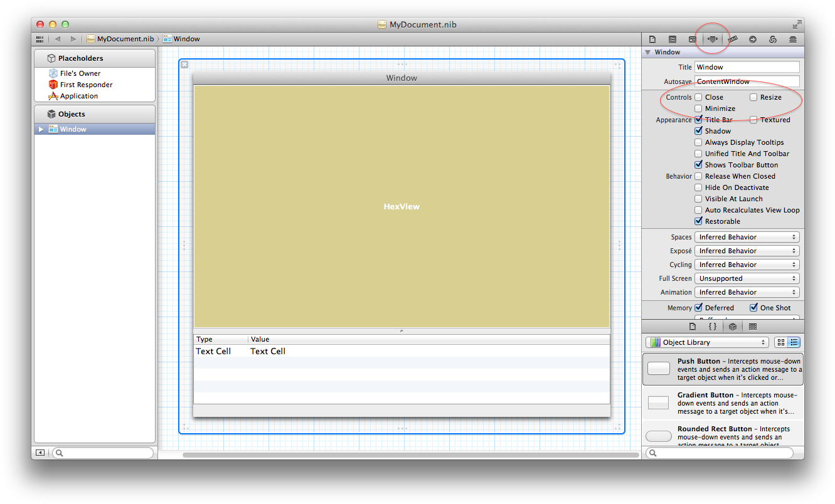835x504 pixels.
Task: Open the File Template library icon
Action: tap(692, 327)
